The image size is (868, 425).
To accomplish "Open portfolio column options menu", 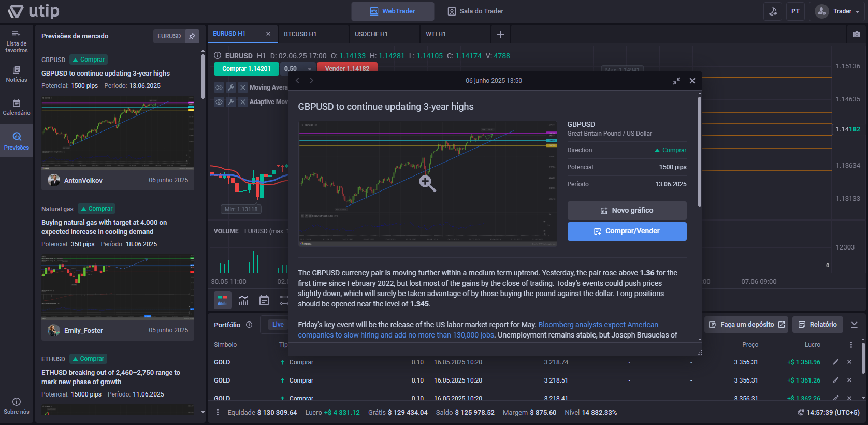I will click(851, 345).
